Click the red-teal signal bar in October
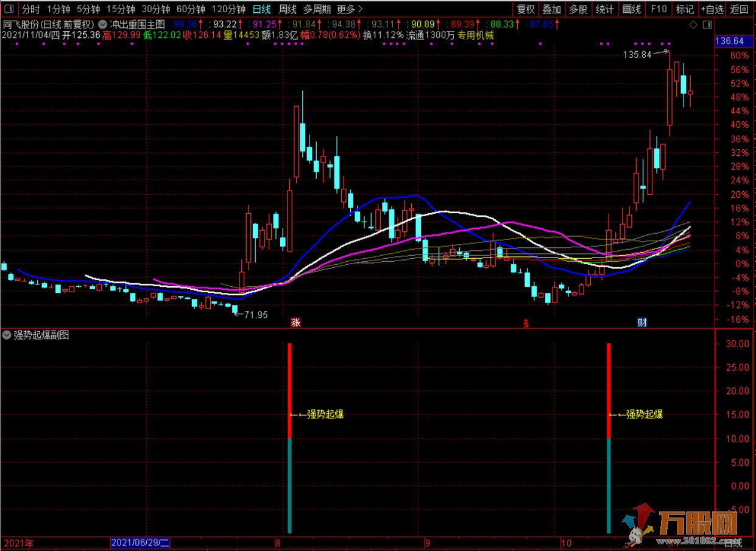Viewport: 756px width, 551px height. point(609,438)
